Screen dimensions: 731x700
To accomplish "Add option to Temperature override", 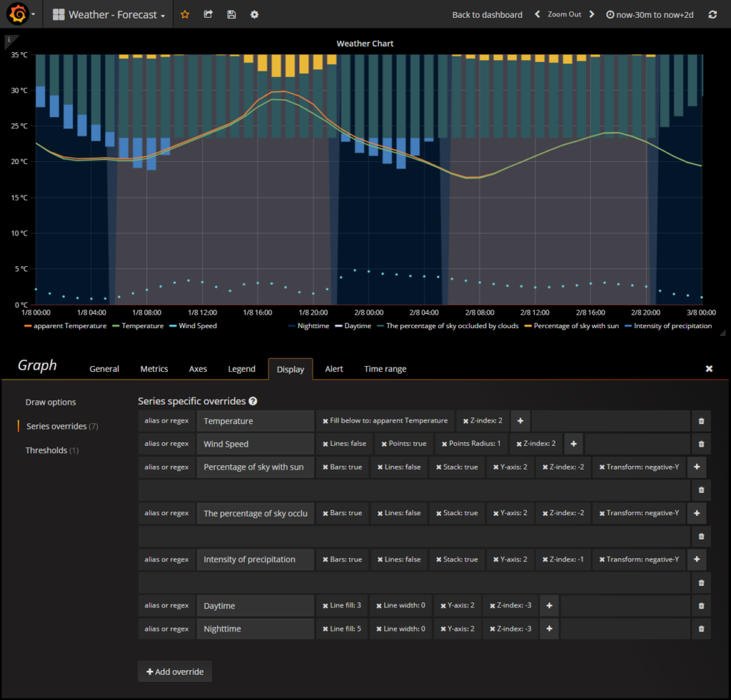I will [520, 421].
